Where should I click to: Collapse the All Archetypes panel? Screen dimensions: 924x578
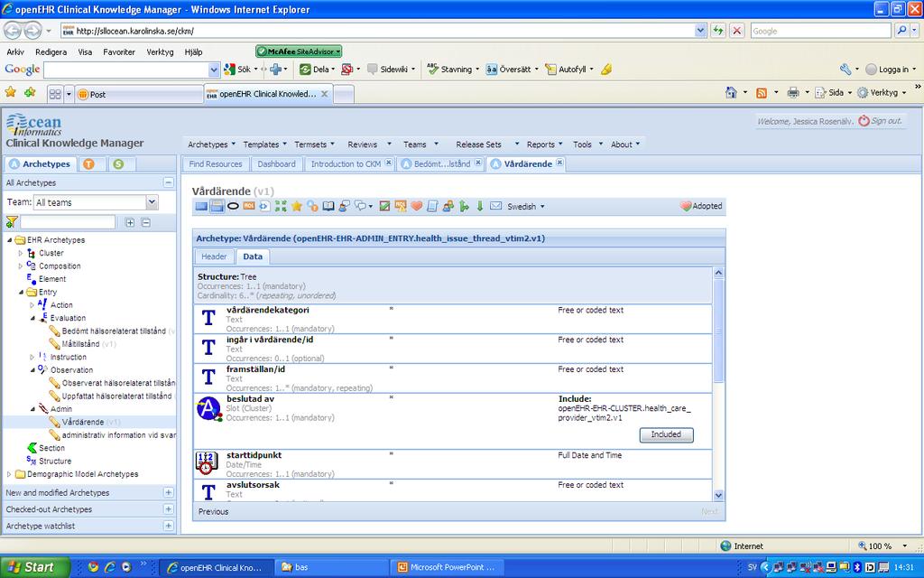point(169,182)
